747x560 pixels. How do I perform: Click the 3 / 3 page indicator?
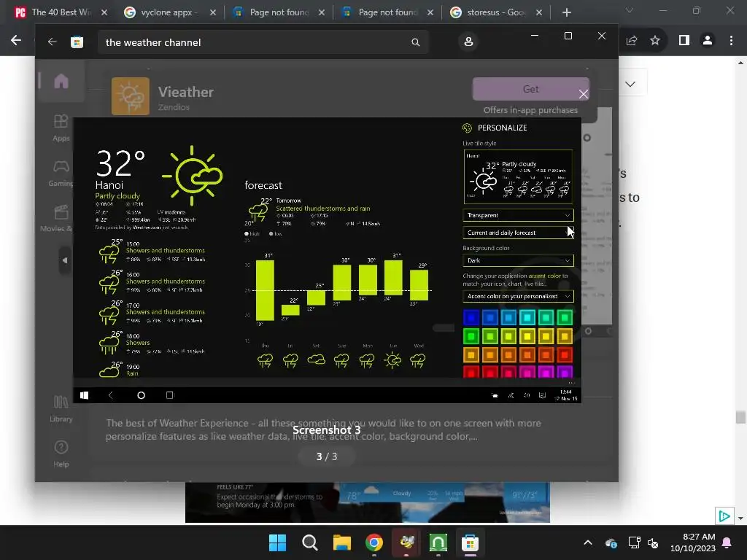pos(327,456)
